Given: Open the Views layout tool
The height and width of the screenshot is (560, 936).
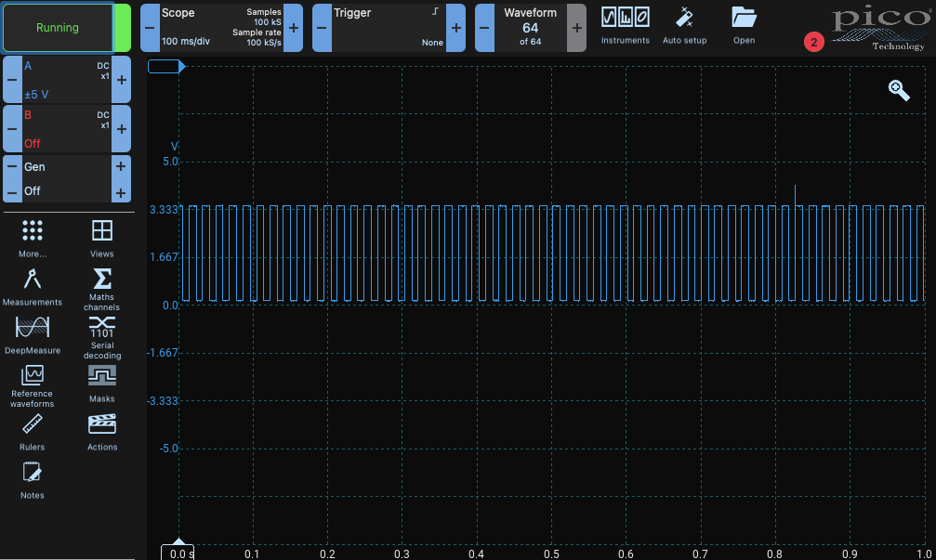Looking at the screenshot, I should (x=102, y=239).
